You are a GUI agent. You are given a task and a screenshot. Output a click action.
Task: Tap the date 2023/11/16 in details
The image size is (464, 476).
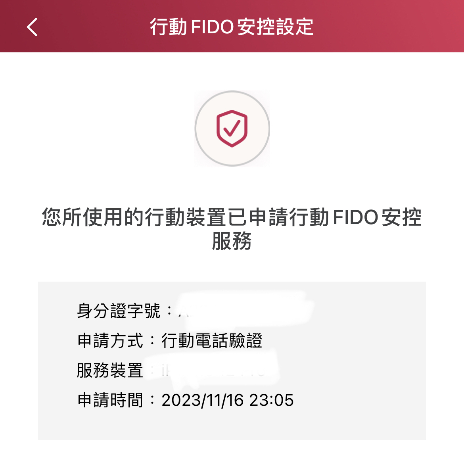coord(203,400)
